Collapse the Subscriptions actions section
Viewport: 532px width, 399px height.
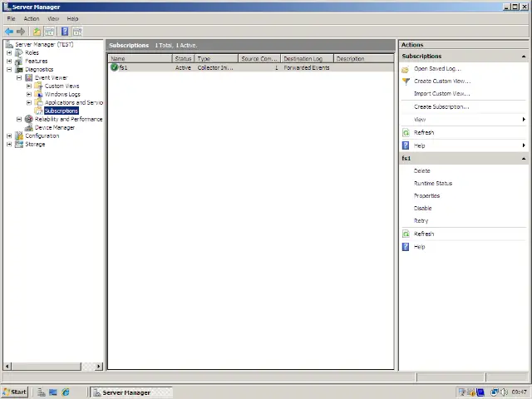524,57
